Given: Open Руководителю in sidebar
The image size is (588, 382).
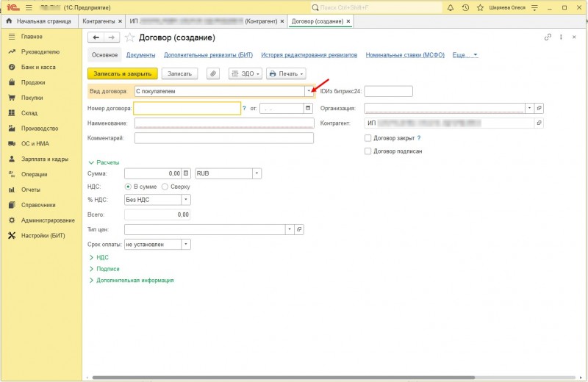Looking at the screenshot, I should [41, 51].
